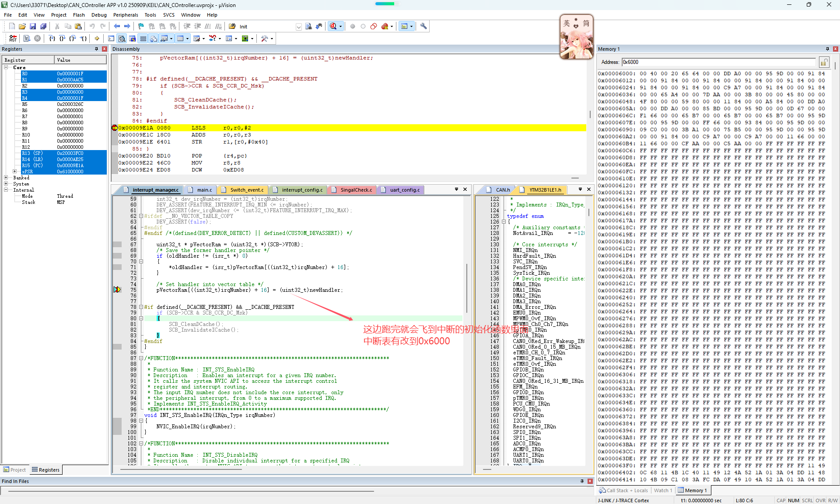
Task: Open the Command Window icon
Action: (x=111, y=38)
